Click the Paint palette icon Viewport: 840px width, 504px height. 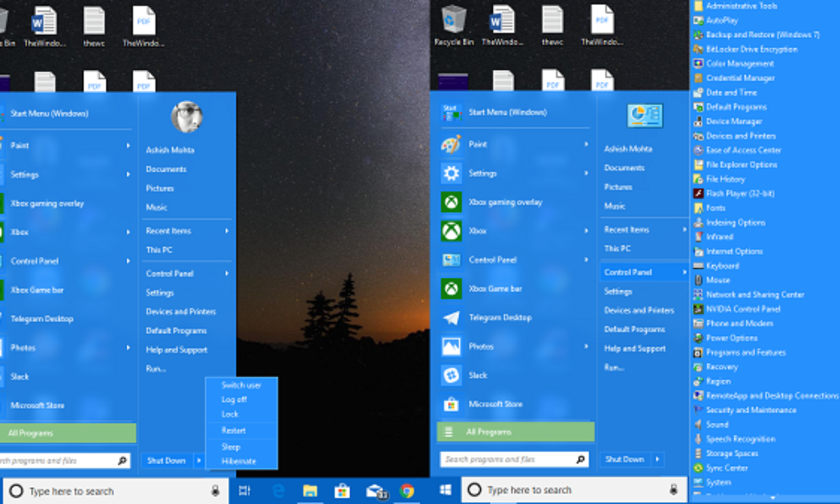(x=451, y=144)
